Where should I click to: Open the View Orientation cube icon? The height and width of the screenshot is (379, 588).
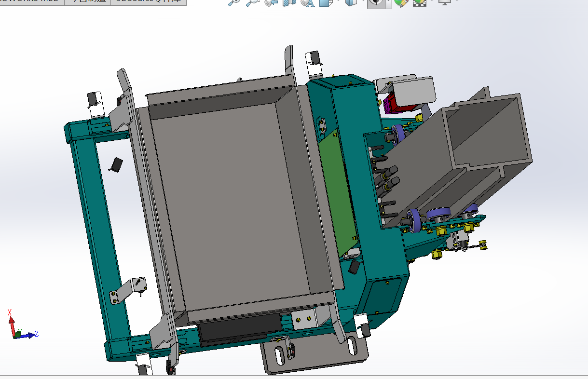326,2
